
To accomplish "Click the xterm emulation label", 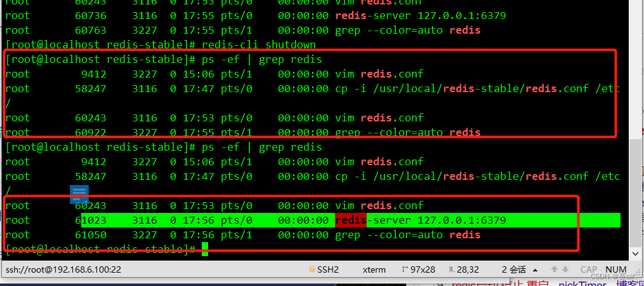I will click(x=374, y=269).
